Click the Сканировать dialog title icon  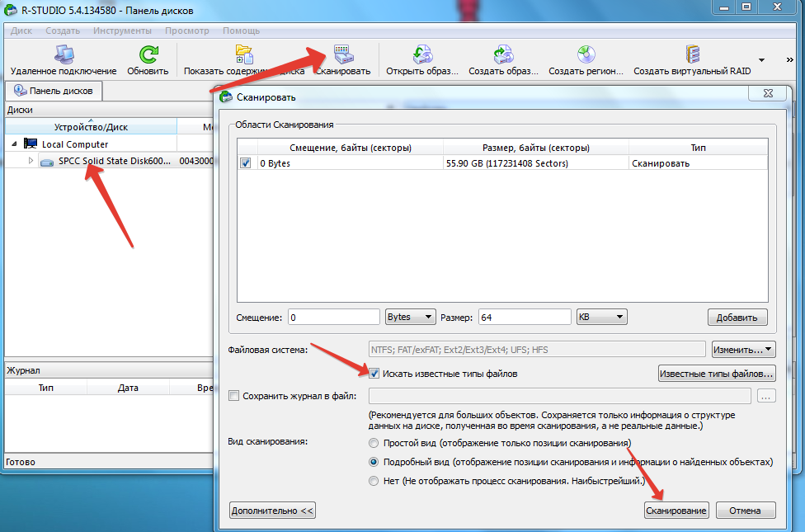tap(226, 97)
